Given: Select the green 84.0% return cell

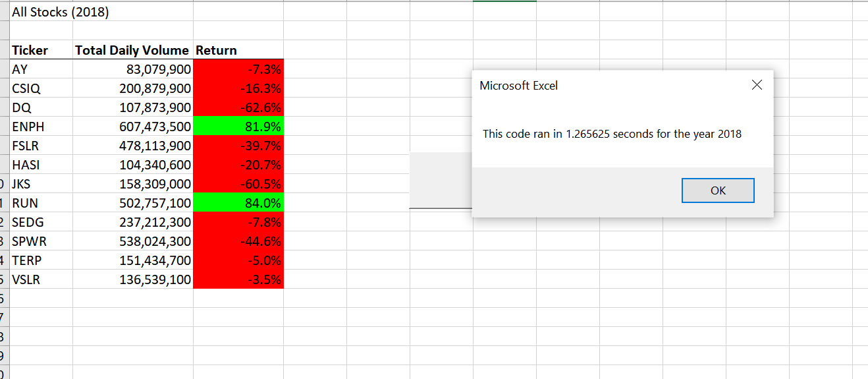Looking at the screenshot, I should click(x=238, y=203).
